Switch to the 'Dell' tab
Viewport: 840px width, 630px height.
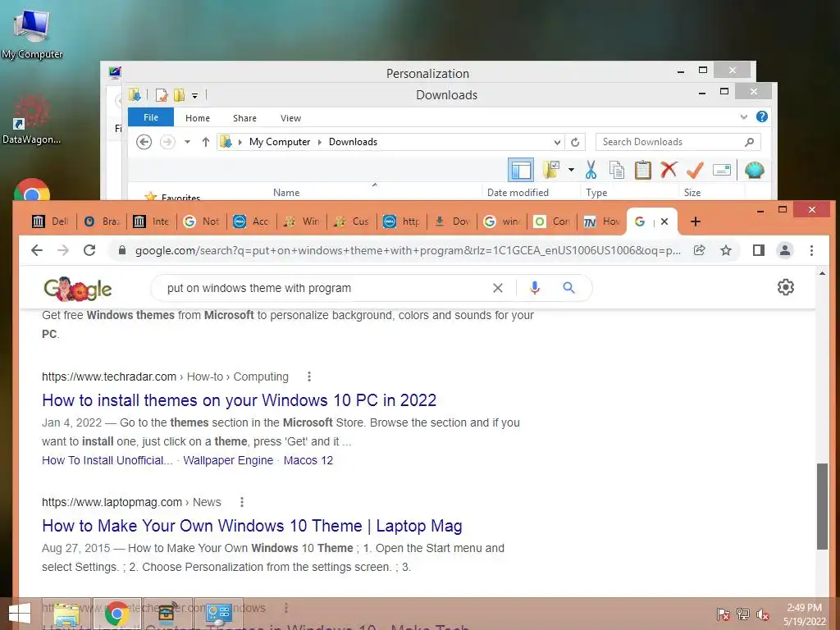tap(50, 221)
